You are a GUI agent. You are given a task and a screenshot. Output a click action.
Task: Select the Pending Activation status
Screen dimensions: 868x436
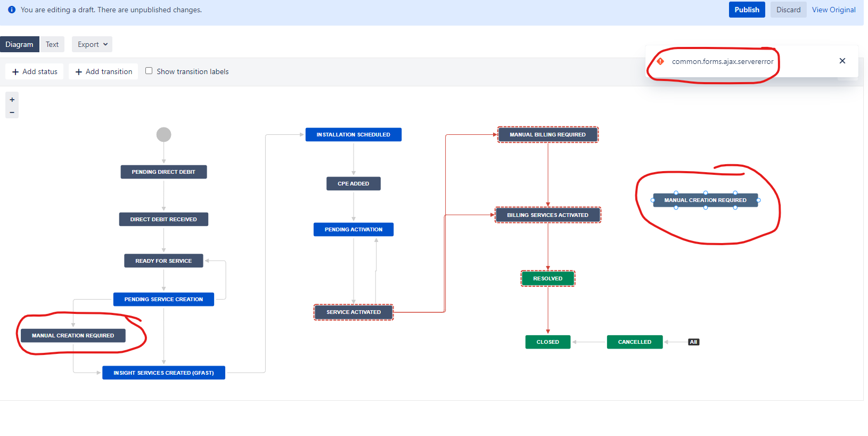click(x=354, y=229)
